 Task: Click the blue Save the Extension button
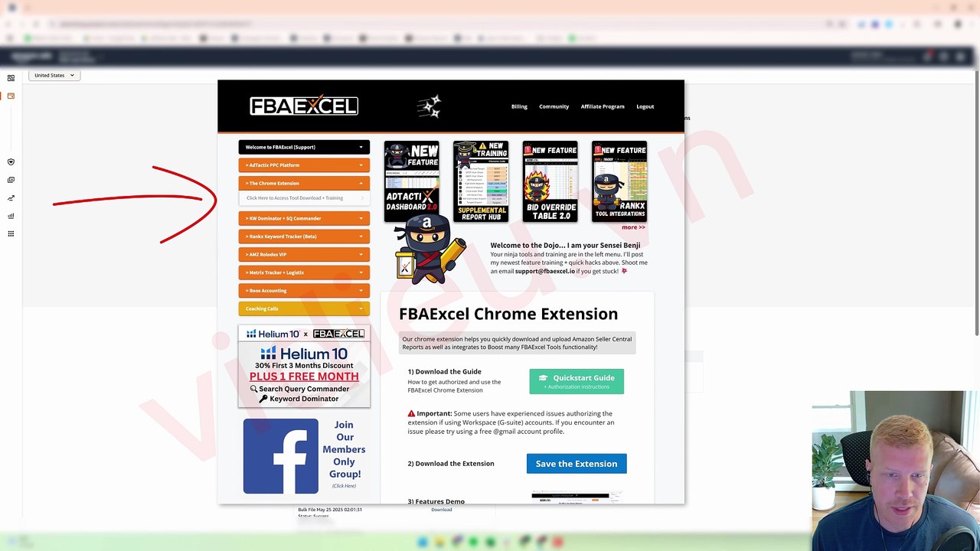pos(577,464)
